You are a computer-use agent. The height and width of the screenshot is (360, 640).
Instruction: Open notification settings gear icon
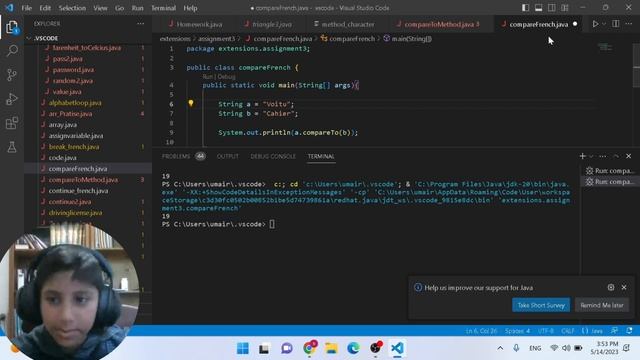coord(611,287)
